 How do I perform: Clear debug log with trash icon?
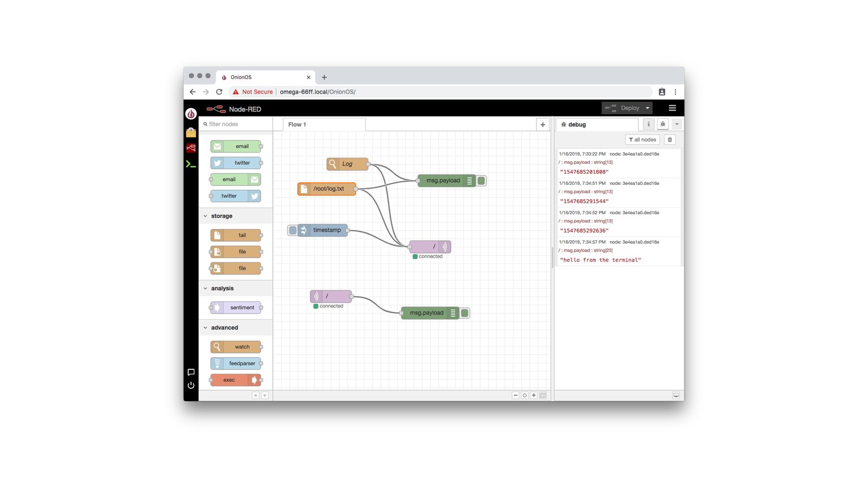(670, 139)
